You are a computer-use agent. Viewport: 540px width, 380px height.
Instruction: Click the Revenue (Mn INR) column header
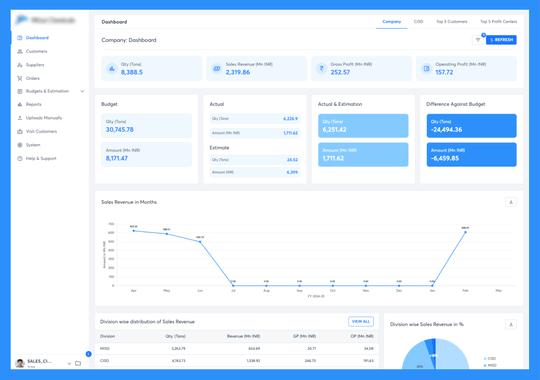coord(243,336)
